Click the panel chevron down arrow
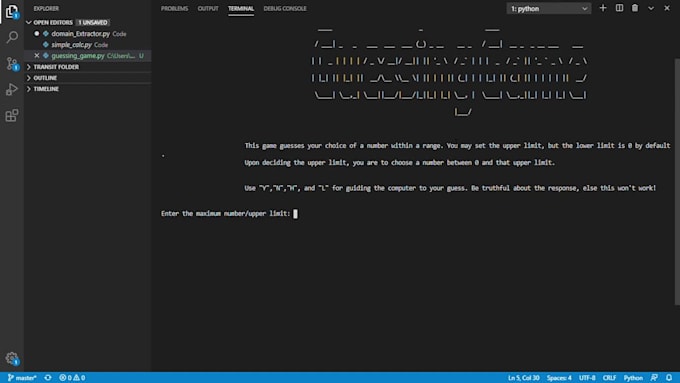This screenshot has width=680, height=383. coord(651,8)
